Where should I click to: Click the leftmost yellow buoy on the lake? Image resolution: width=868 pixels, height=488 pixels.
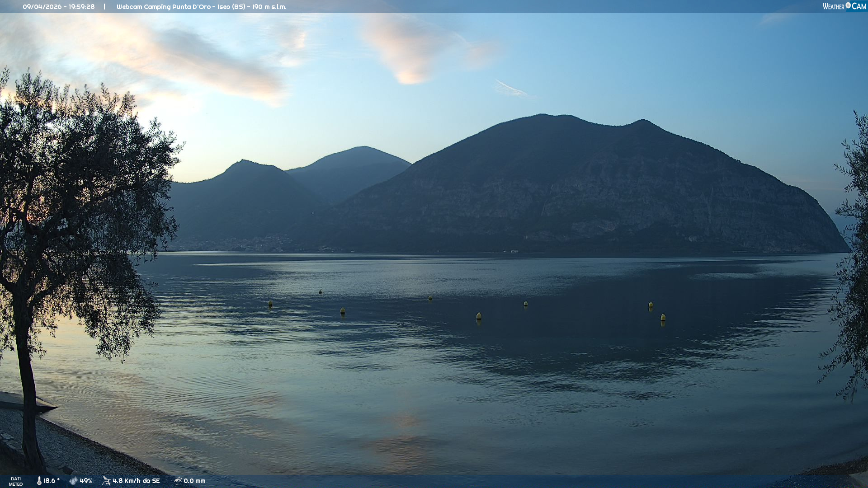tap(270, 303)
